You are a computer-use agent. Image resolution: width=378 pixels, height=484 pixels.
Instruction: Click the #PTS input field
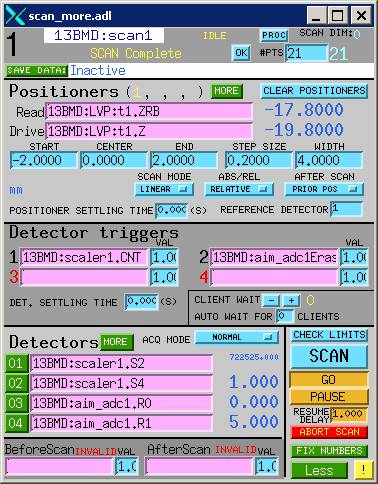tap(306, 53)
